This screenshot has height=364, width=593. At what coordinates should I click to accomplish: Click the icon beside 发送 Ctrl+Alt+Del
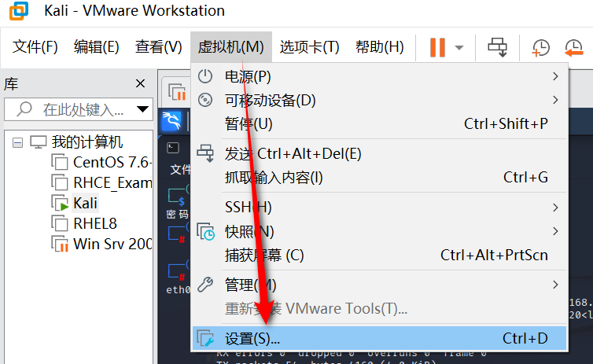[205, 153]
